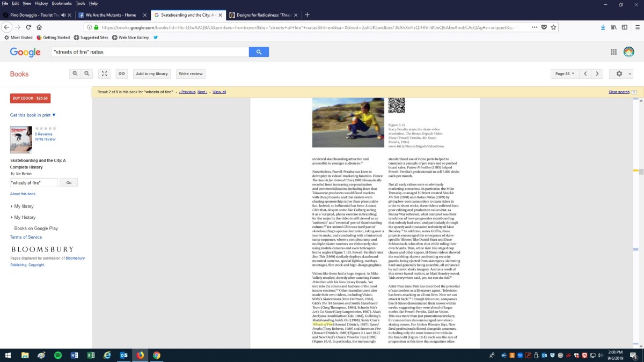Save page to Pocket
This screenshot has height=362, width=644.
pos(544,27)
